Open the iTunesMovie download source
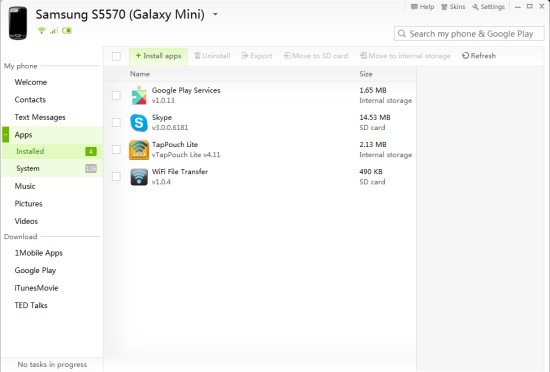 click(36, 288)
